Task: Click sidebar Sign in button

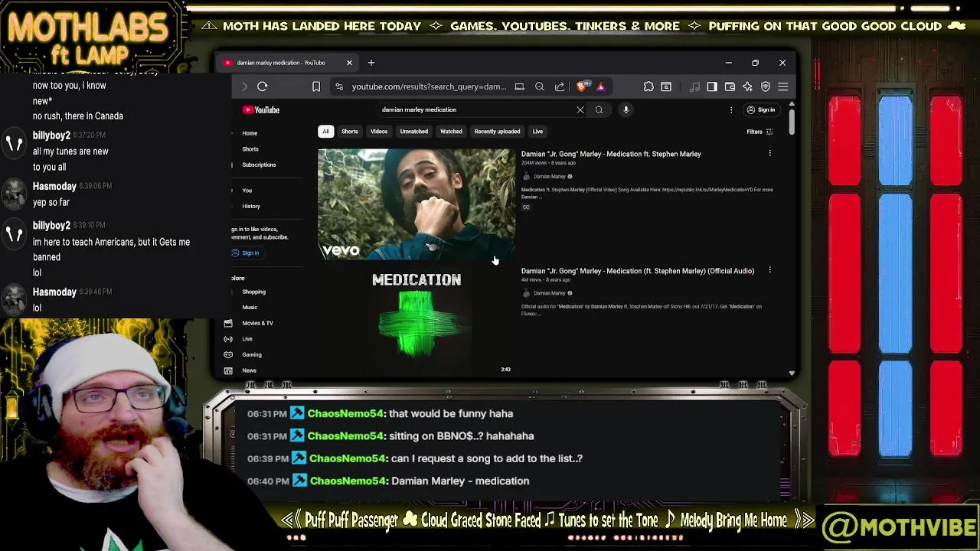Action: (x=247, y=253)
